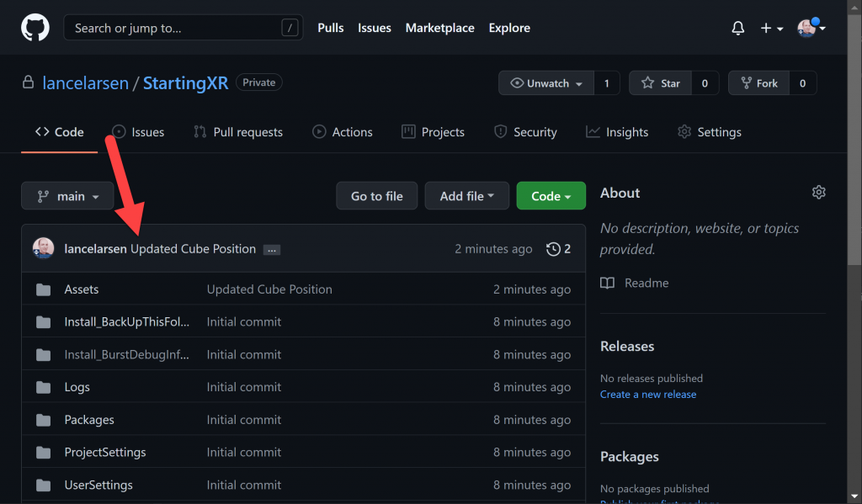The image size is (862, 504).
Task: View the forks count next to Fork
Action: 802,83
